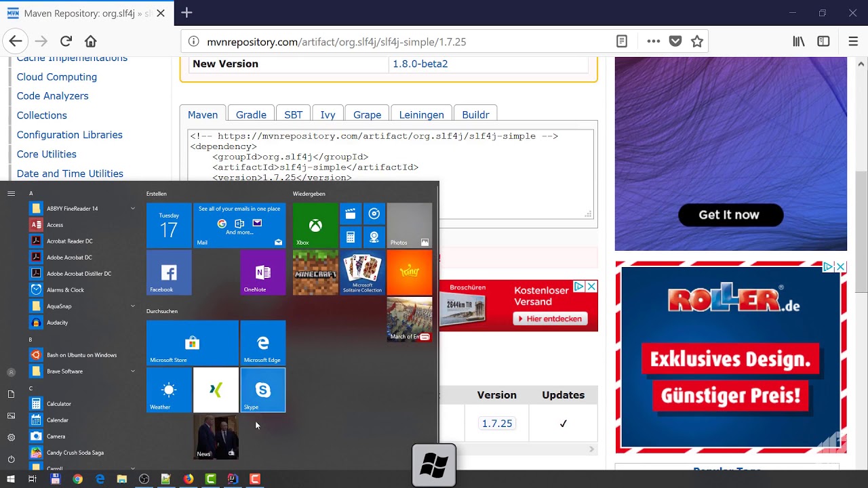Reload the Maven Repository page
Viewport: 868px width, 488px height.
tap(66, 41)
